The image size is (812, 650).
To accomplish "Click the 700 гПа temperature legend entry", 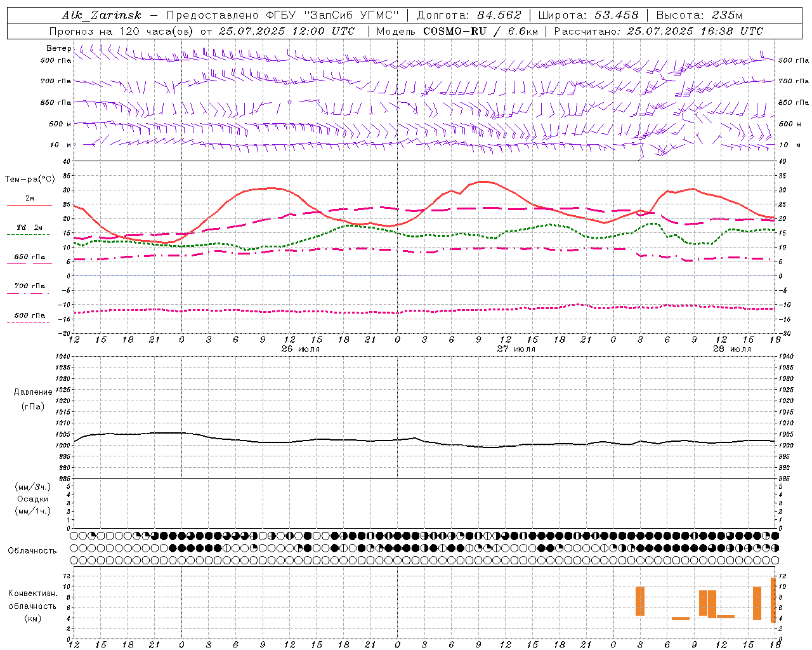I will 30,286.
